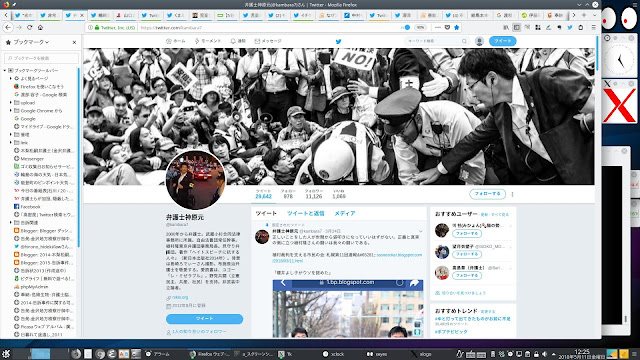Open the Google bookmark entry
Screen dimensions: 640x360
pos(27,118)
